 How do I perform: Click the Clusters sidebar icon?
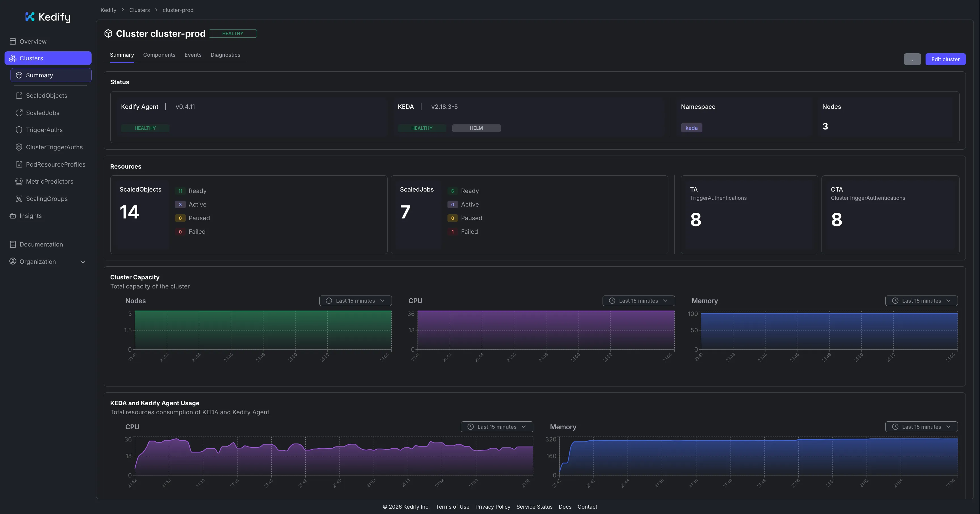click(13, 58)
